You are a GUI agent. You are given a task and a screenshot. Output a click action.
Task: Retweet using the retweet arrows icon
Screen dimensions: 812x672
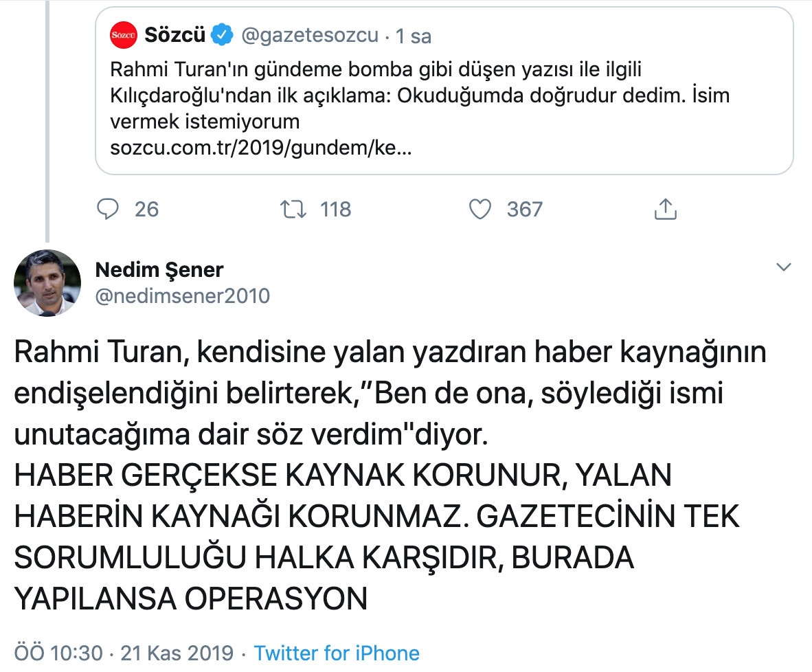[x=293, y=210]
